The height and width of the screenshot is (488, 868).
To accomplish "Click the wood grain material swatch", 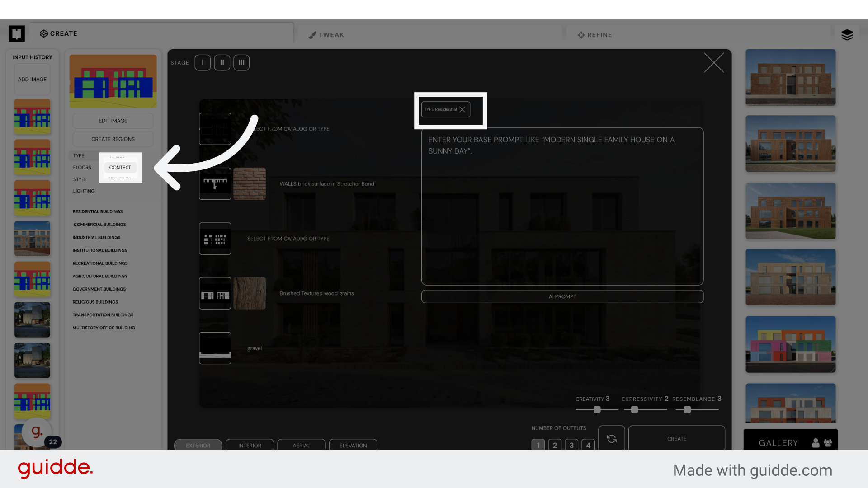I will 250,293.
